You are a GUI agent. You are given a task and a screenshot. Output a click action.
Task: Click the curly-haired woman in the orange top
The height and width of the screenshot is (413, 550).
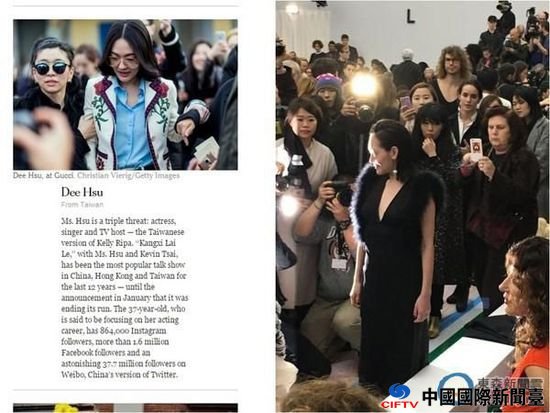(x=525, y=316)
